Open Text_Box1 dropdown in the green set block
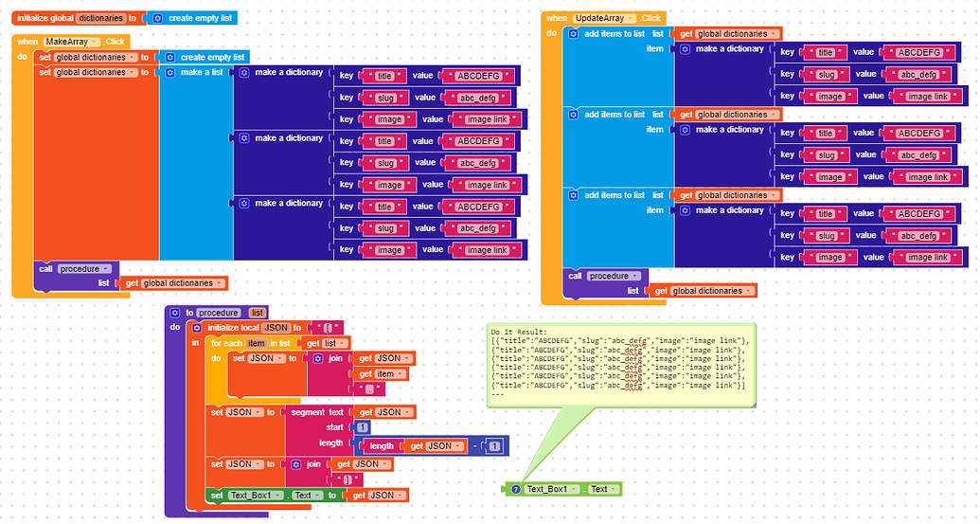Screen dimensions: 980x524 [257, 495]
